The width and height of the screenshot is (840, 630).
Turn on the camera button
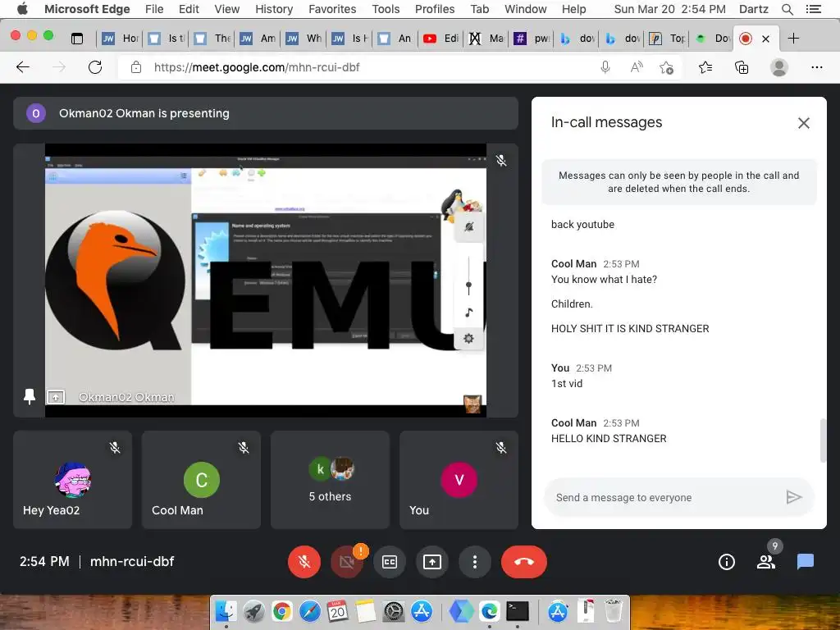347,561
